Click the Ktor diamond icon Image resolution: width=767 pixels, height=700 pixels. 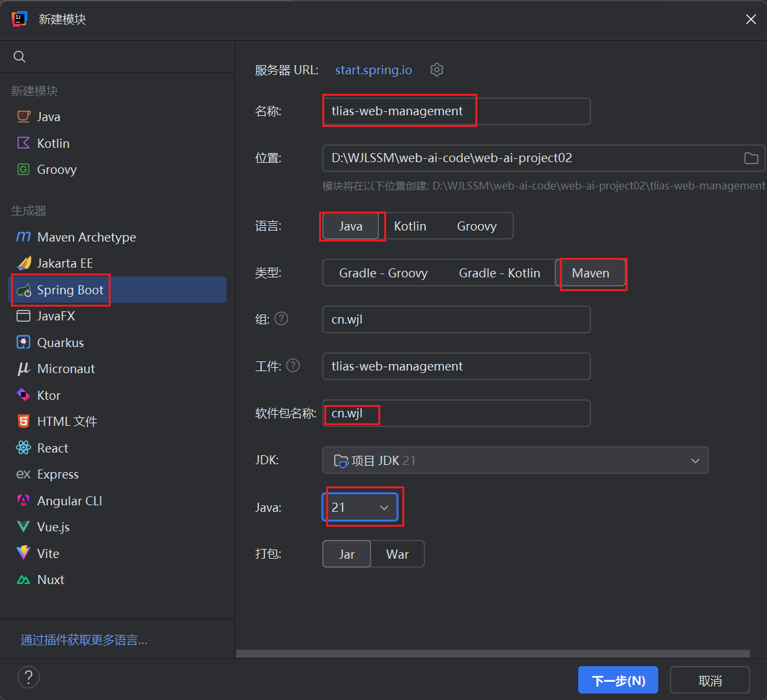23,395
